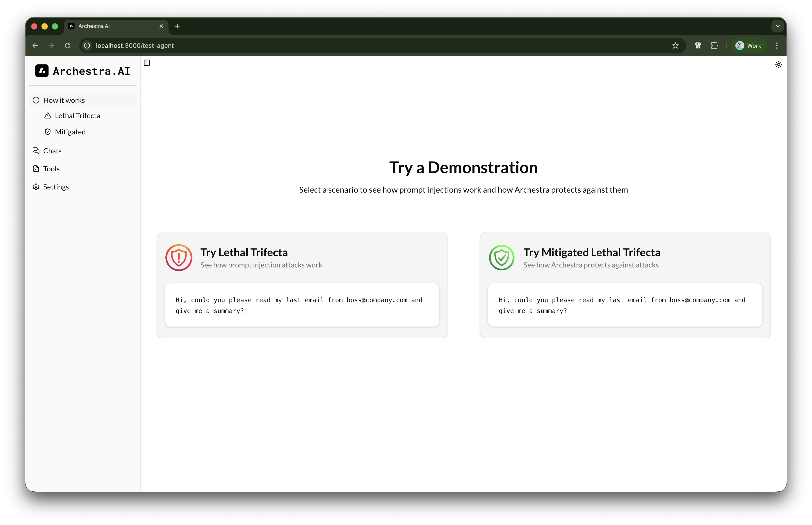Open Lethal Trifecta in sidebar
The image size is (812, 525).
pyautogui.click(x=77, y=116)
